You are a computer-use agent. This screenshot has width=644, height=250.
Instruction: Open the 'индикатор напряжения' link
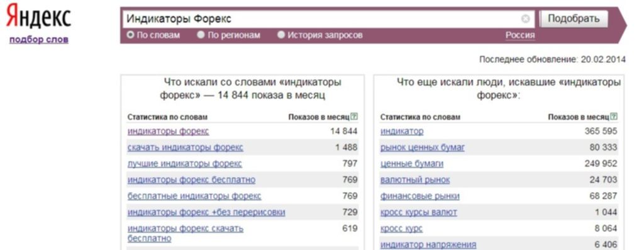pos(428,245)
